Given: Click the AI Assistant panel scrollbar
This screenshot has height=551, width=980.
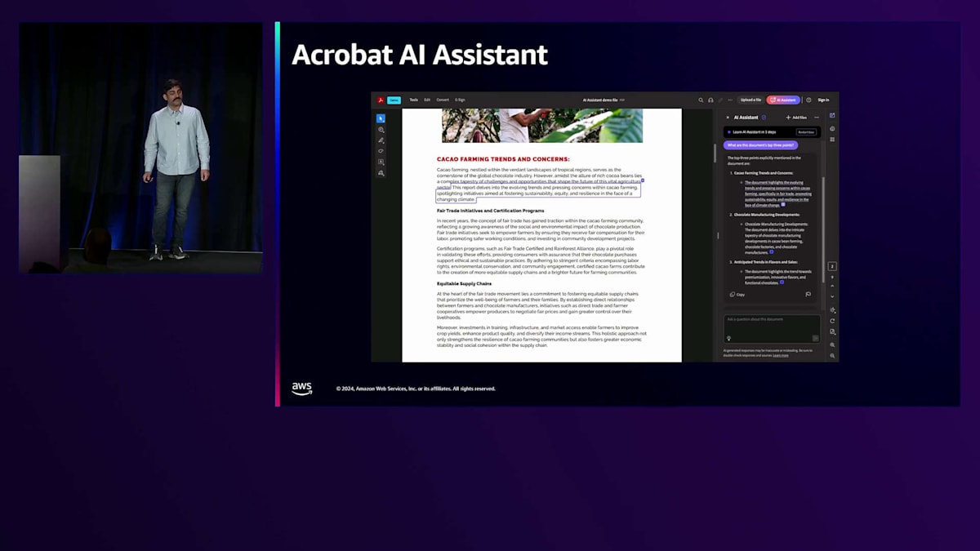Looking at the screenshot, I should click(823, 229).
